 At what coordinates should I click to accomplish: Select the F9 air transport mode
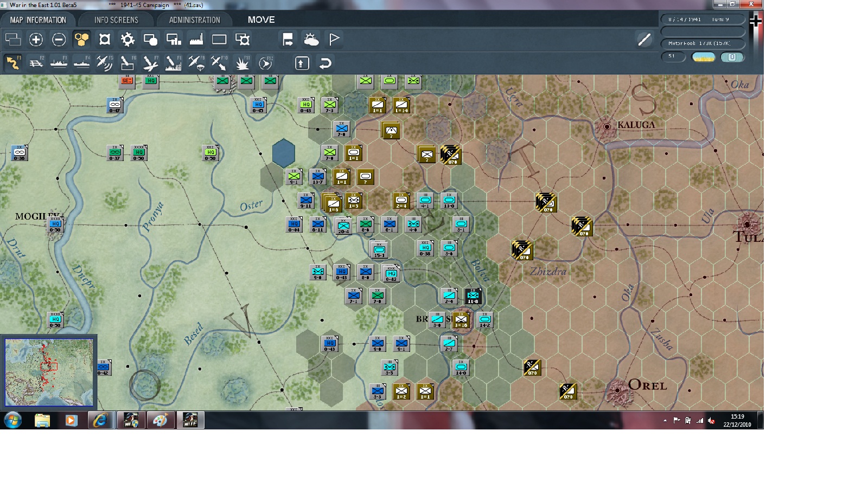[x=196, y=63]
